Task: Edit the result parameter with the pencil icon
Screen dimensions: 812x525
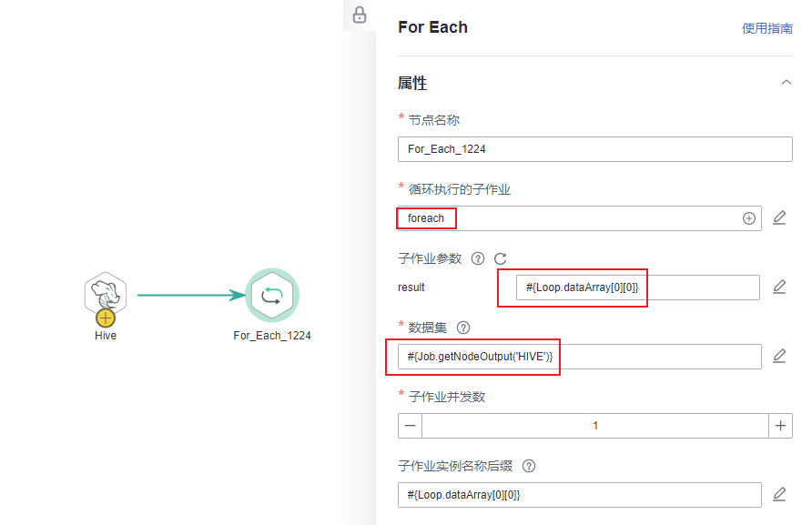Action: point(779,287)
